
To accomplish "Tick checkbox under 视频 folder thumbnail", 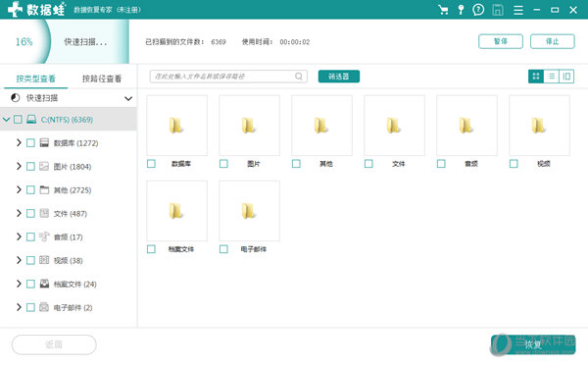I will [x=514, y=164].
